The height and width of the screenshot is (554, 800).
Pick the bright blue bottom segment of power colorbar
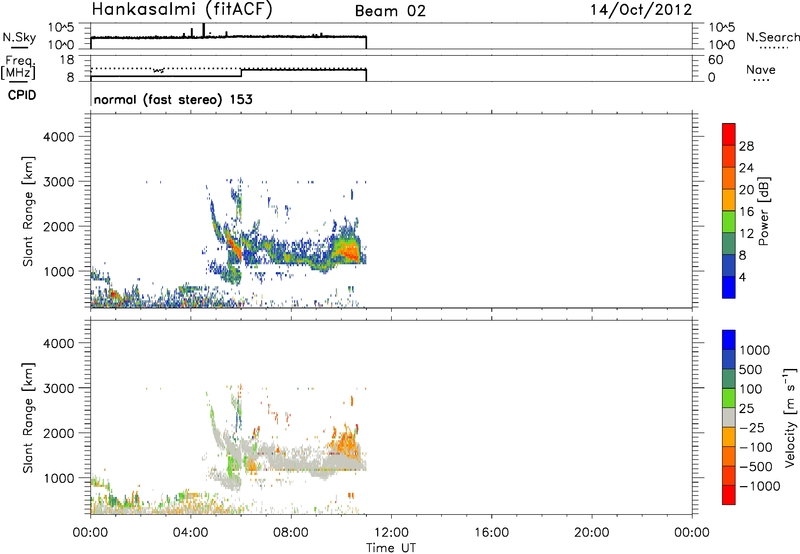coord(729,288)
